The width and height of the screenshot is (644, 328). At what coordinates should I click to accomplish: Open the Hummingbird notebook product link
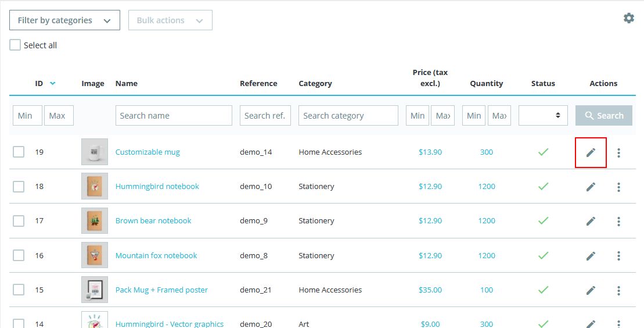pyautogui.click(x=157, y=186)
